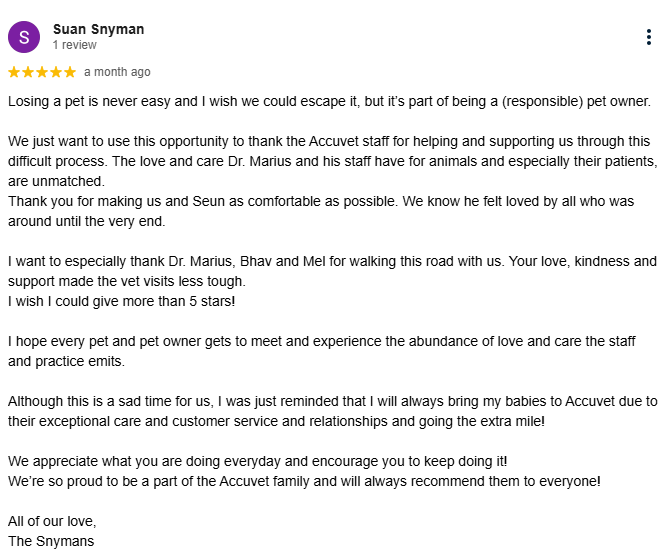
Task: Open Suan Snyman's profile name link
Action: coord(99,29)
